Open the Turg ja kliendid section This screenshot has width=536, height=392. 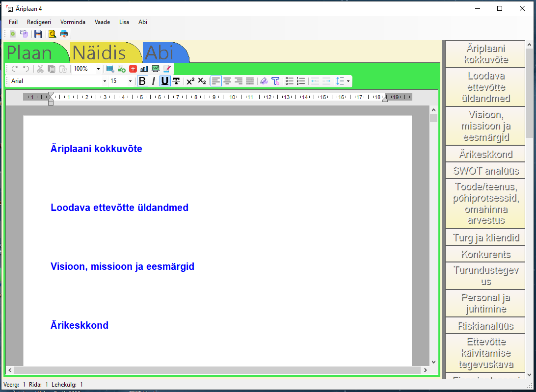[485, 238]
